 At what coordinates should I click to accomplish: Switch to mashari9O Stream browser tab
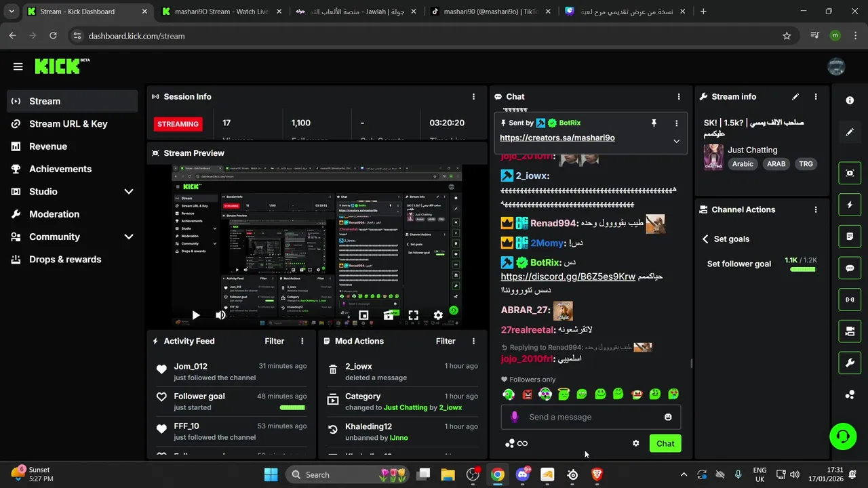coord(222,12)
